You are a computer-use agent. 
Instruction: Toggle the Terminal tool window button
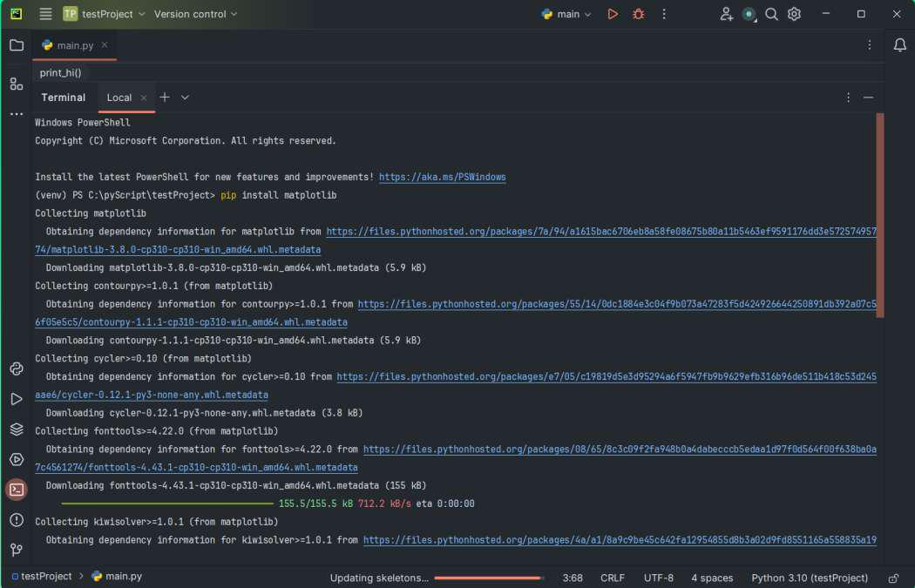coord(17,490)
